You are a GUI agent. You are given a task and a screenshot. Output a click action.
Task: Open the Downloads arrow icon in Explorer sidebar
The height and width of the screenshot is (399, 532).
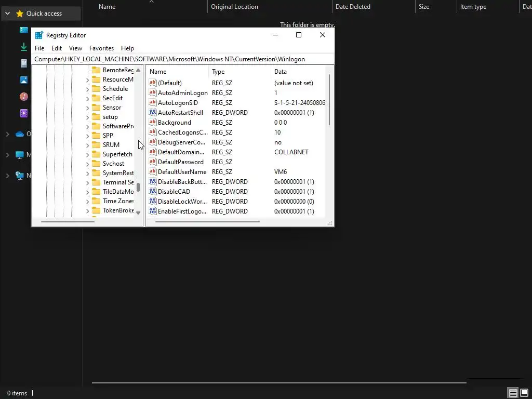[24, 47]
